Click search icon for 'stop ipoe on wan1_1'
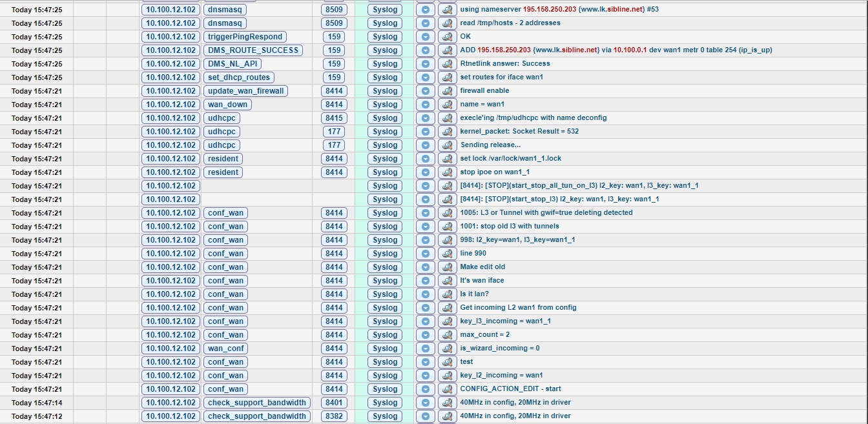Image resolution: width=868 pixels, height=424 pixels. [446, 172]
